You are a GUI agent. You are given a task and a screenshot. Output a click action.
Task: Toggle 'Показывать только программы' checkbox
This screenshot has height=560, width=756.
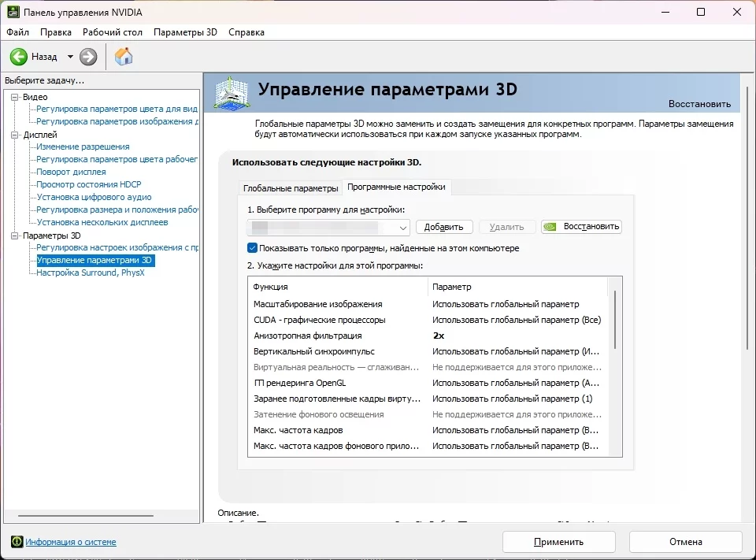coord(252,248)
